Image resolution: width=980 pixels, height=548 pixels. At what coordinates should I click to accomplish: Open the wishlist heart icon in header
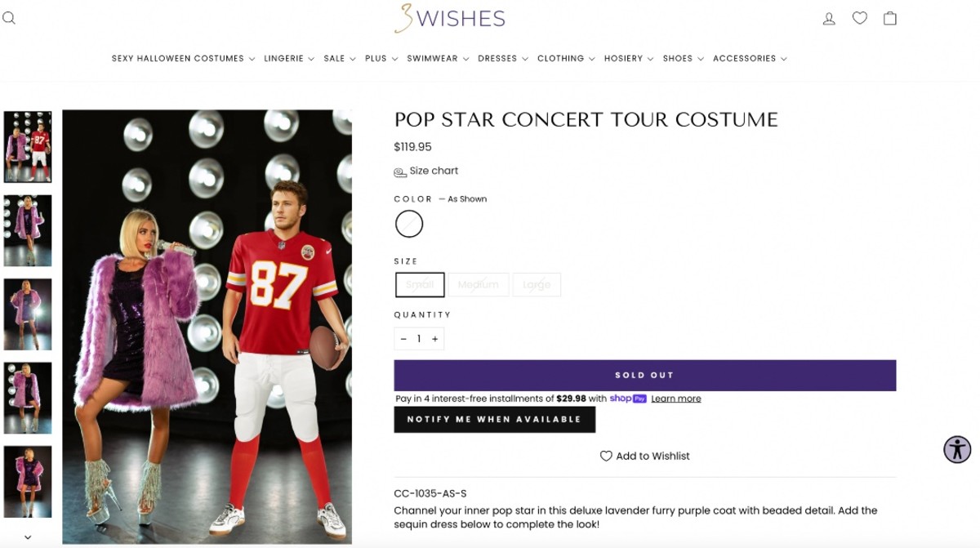point(860,18)
